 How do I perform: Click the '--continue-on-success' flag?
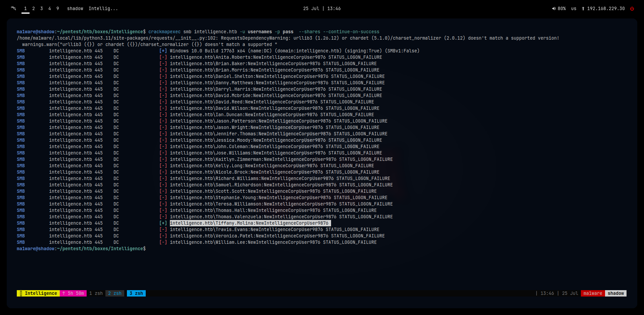tap(351, 32)
